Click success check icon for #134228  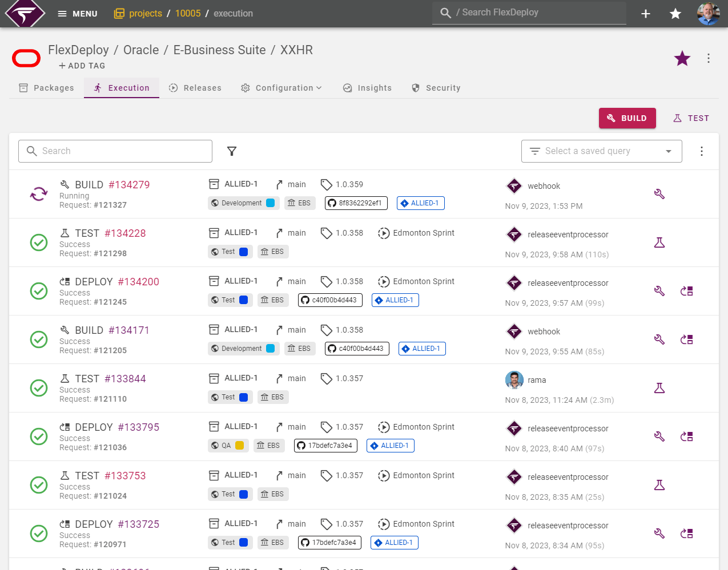(x=39, y=242)
